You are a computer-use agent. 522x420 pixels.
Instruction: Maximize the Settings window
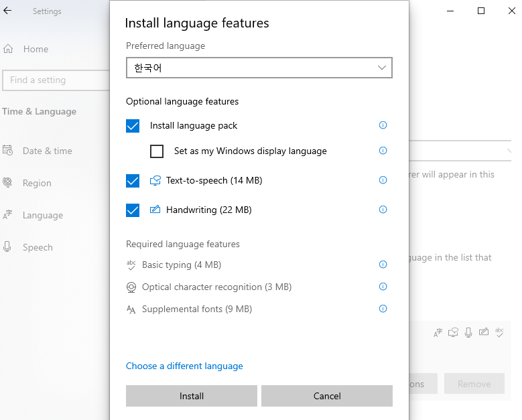481,11
